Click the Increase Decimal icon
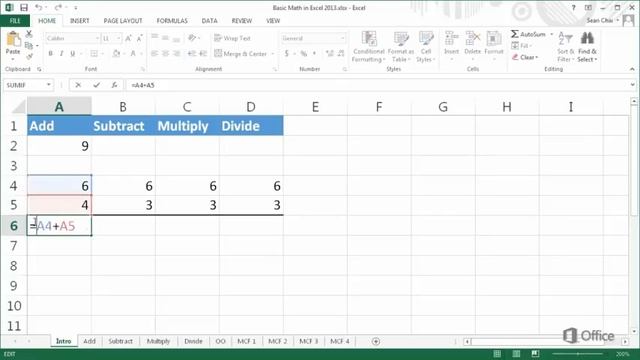 pos(330,53)
